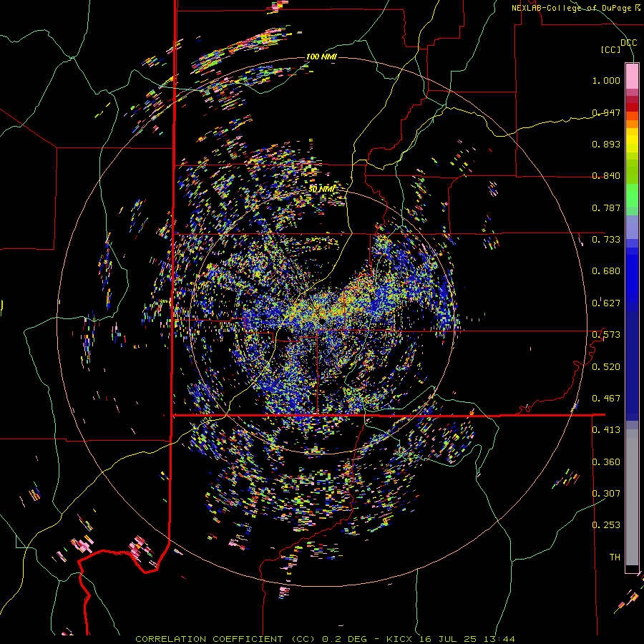Select the 0.467 scale value
Screen dimensions: 644x644
[x=606, y=399]
